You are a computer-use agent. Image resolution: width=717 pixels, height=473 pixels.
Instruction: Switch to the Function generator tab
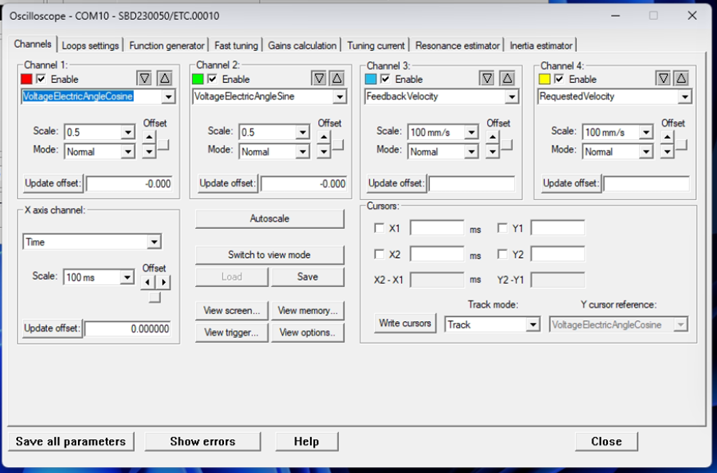(167, 45)
